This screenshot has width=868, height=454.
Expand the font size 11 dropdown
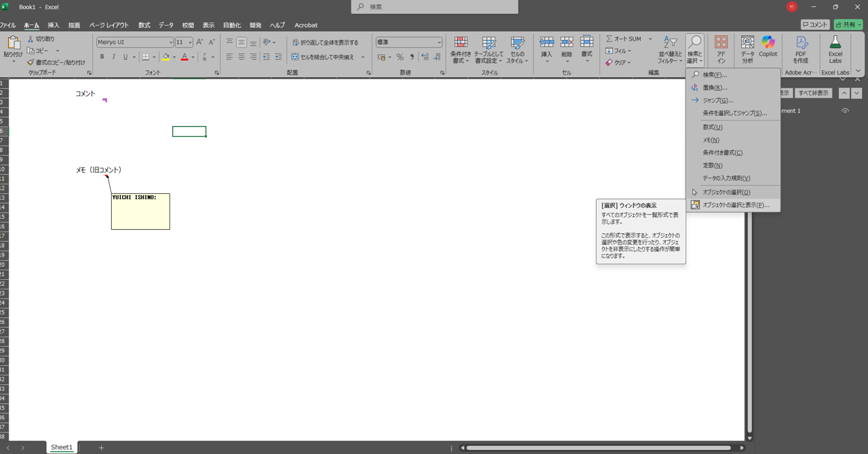[x=190, y=42]
